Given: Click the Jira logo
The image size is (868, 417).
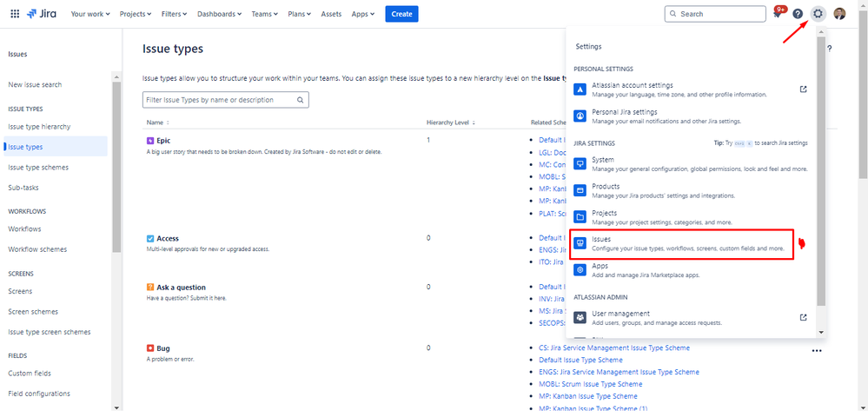Looking at the screenshot, I should click(43, 14).
